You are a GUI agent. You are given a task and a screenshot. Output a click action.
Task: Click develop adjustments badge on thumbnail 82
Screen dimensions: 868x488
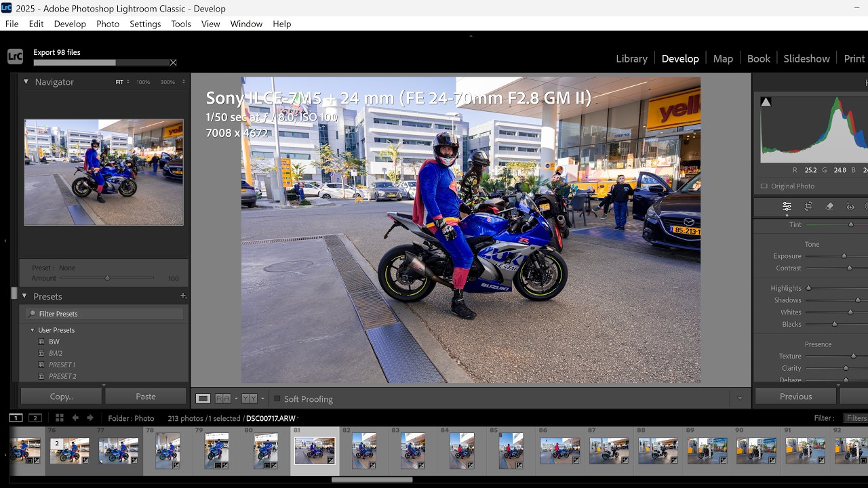click(x=372, y=466)
